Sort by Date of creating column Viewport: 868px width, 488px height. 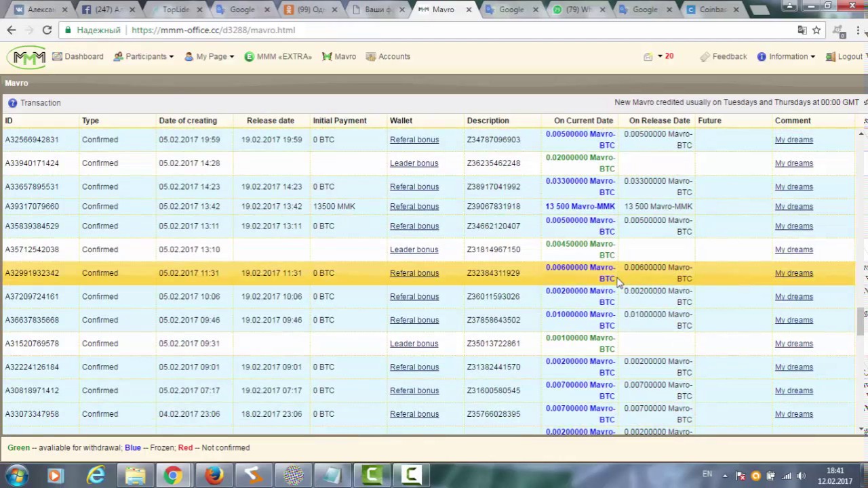tap(188, 121)
